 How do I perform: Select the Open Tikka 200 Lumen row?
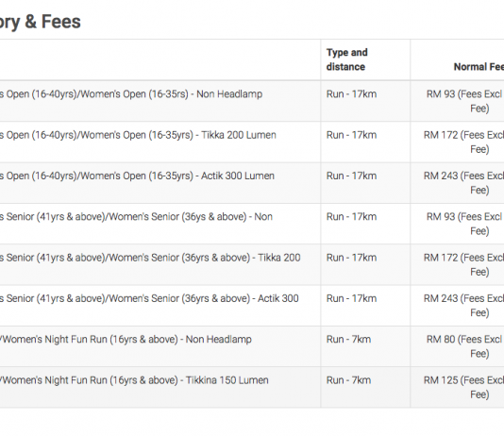(x=252, y=142)
